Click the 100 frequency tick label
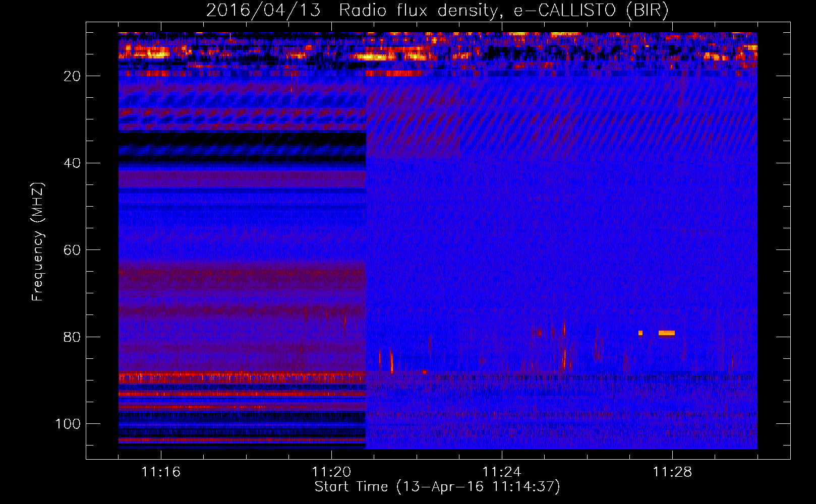Screen dimensions: 816x504 (68, 424)
